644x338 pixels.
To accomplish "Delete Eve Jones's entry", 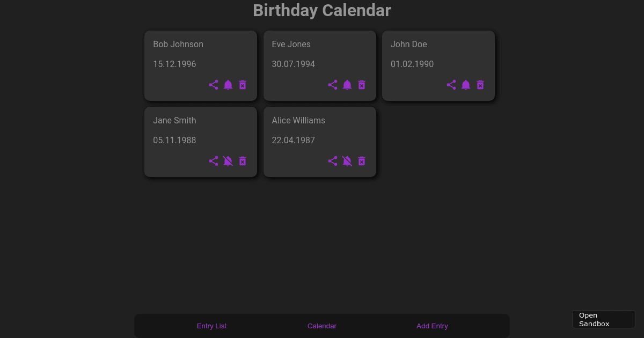I will point(362,85).
